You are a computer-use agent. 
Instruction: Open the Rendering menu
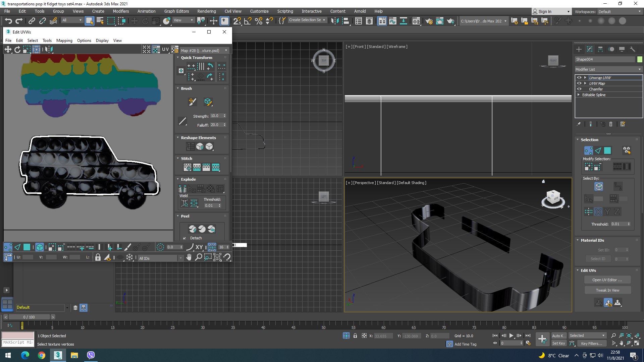click(x=206, y=11)
